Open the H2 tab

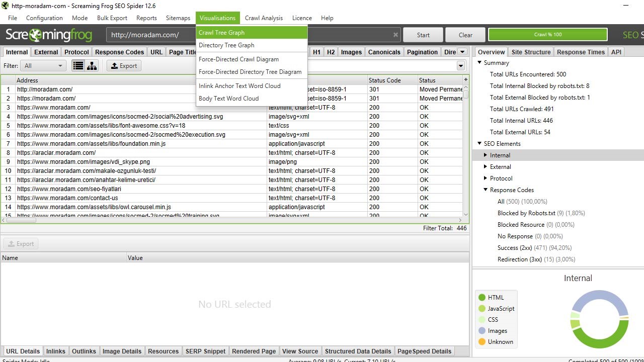[x=331, y=52]
